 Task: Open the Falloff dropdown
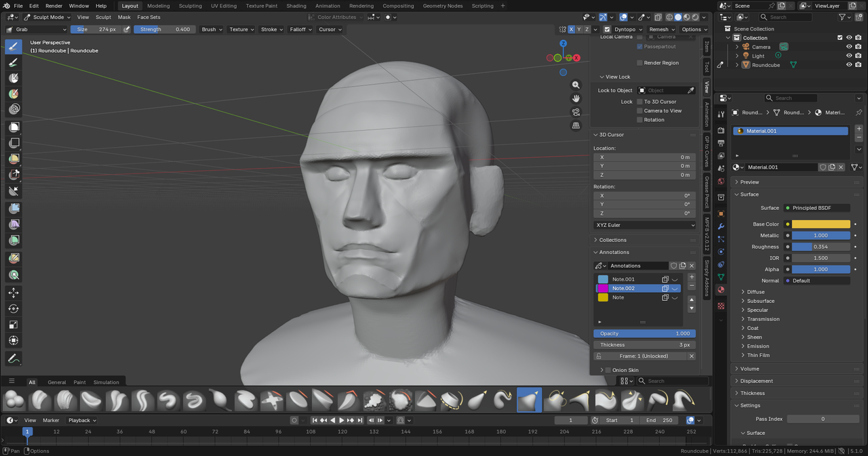[300, 29]
